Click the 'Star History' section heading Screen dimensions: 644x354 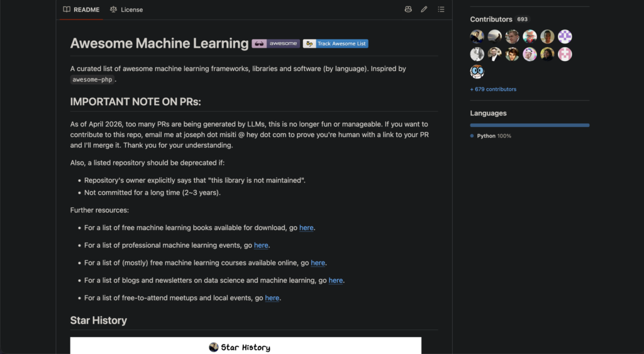coord(99,320)
